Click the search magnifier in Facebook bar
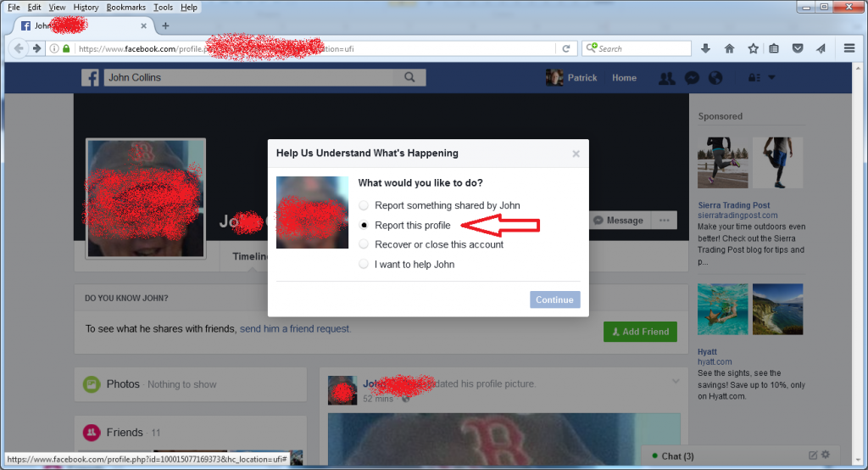Image resolution: width=868 pixels, height=470 pixels. pos(409,77)
